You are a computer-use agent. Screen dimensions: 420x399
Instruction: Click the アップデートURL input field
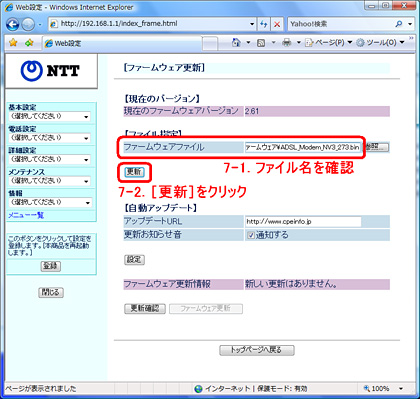(x=303, y=222)
